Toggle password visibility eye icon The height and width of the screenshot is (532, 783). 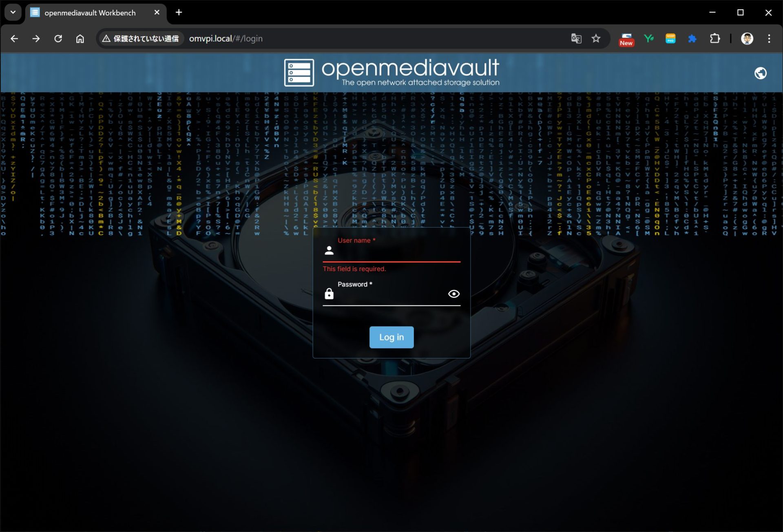click(x=453, y=294)
